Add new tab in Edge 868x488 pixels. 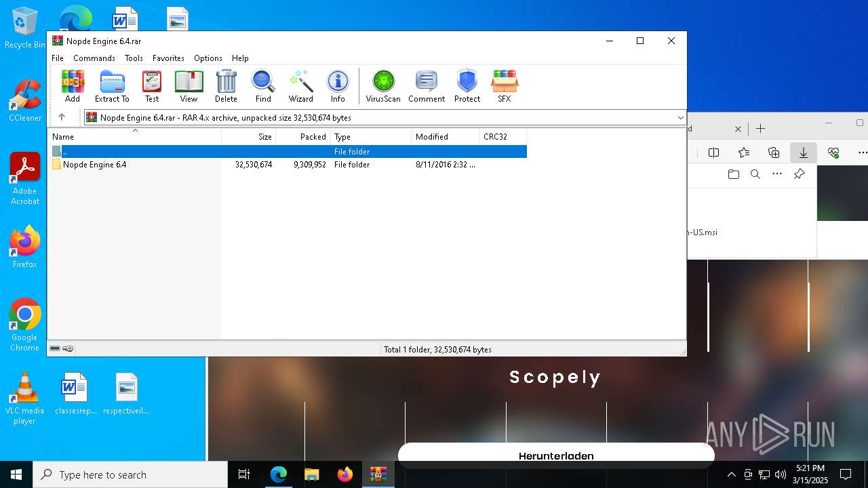(x=760, y=128)
